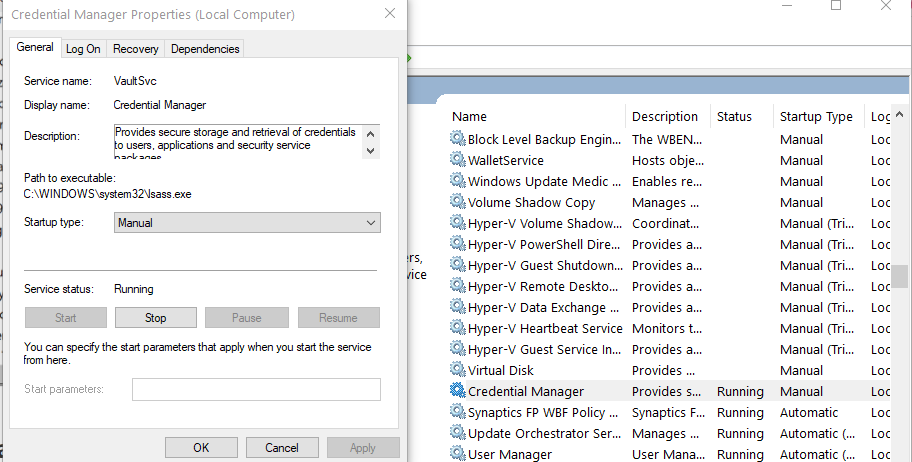This screenshot has width=912, height=462.
Task: Click OK in the properties dialog
Action: [201, 447]
